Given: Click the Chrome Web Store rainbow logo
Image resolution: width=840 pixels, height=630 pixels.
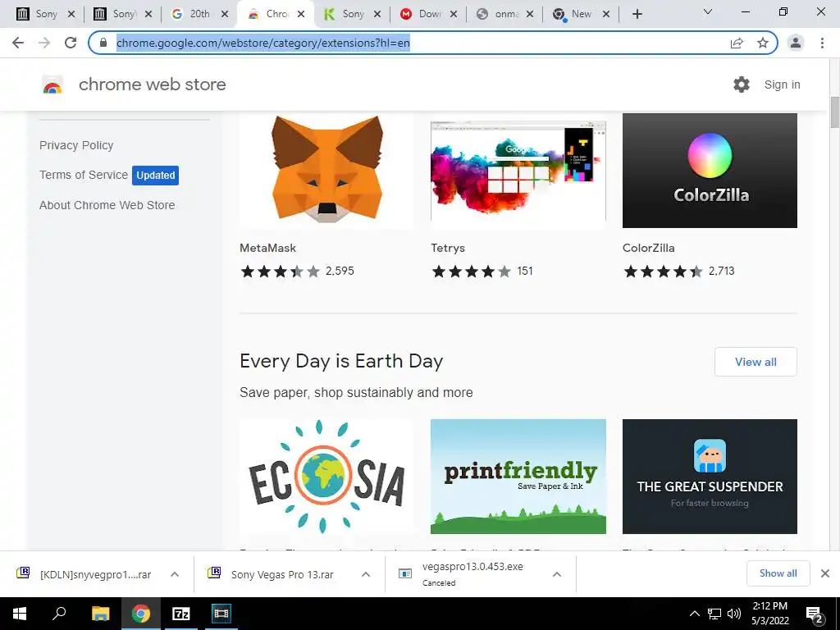Looking at the screenshot, I should pos(52,84).
